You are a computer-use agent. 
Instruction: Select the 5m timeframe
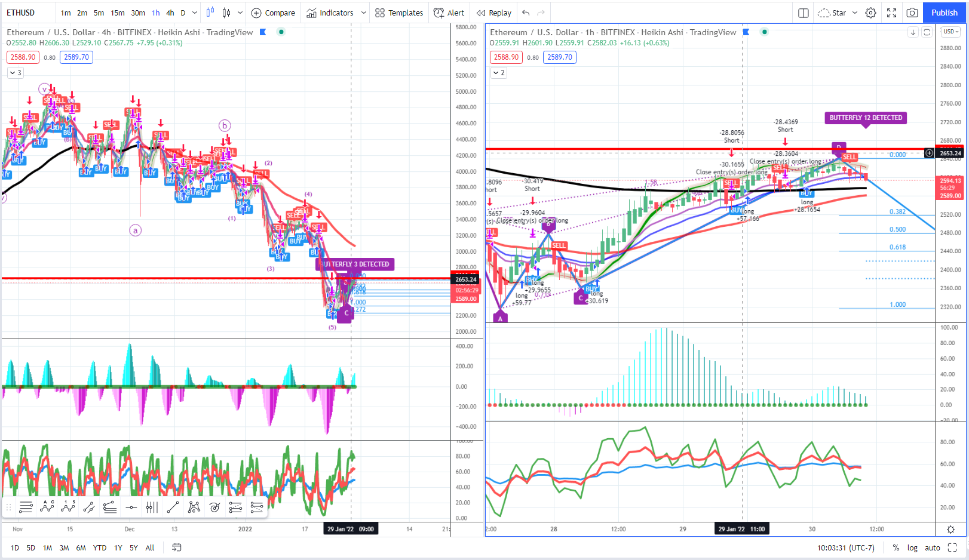click(99, 13)
